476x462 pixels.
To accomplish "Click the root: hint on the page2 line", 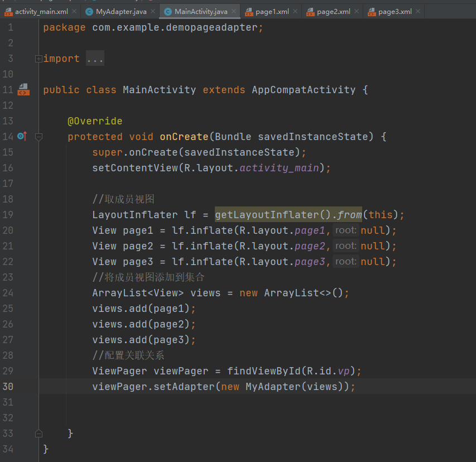I will 346,246.
